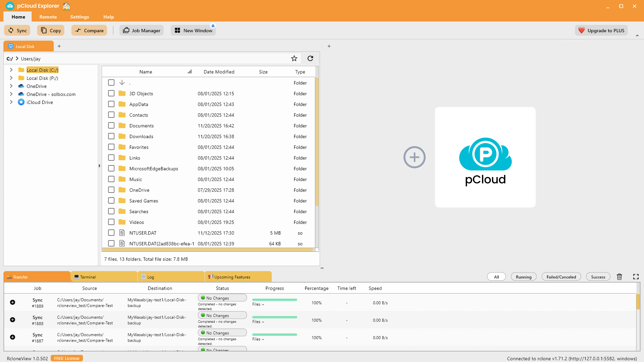644x362 pixels.
Task: Click the Name column sort icon
Action: click(x=190, y=72)
